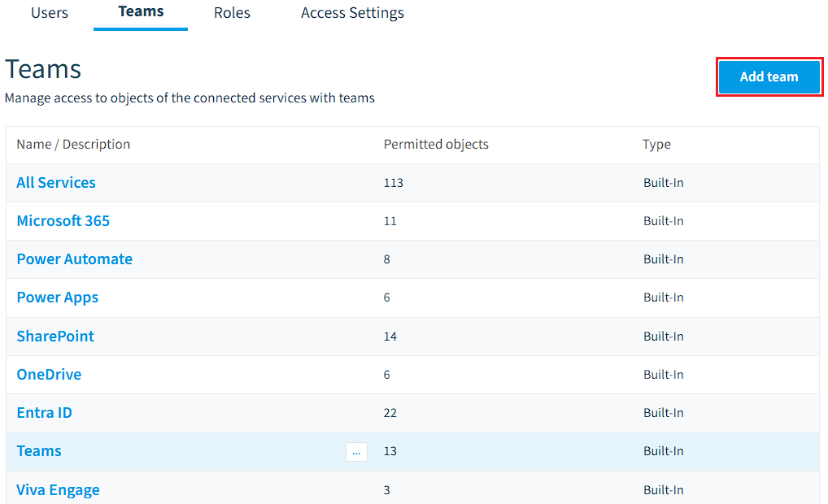Image resolution: width=828 pixels, height=504 pixels.
Task: Open the Viva Engage team
Action: (x=58, y=490)
